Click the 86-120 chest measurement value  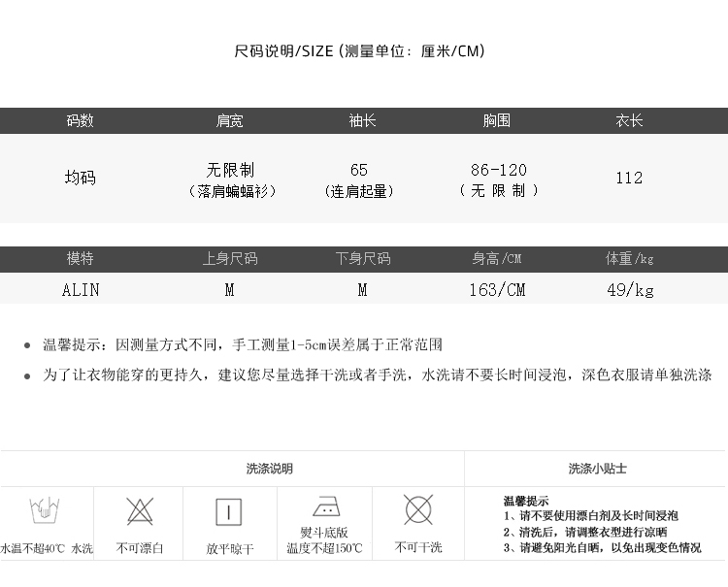[498, 170]
